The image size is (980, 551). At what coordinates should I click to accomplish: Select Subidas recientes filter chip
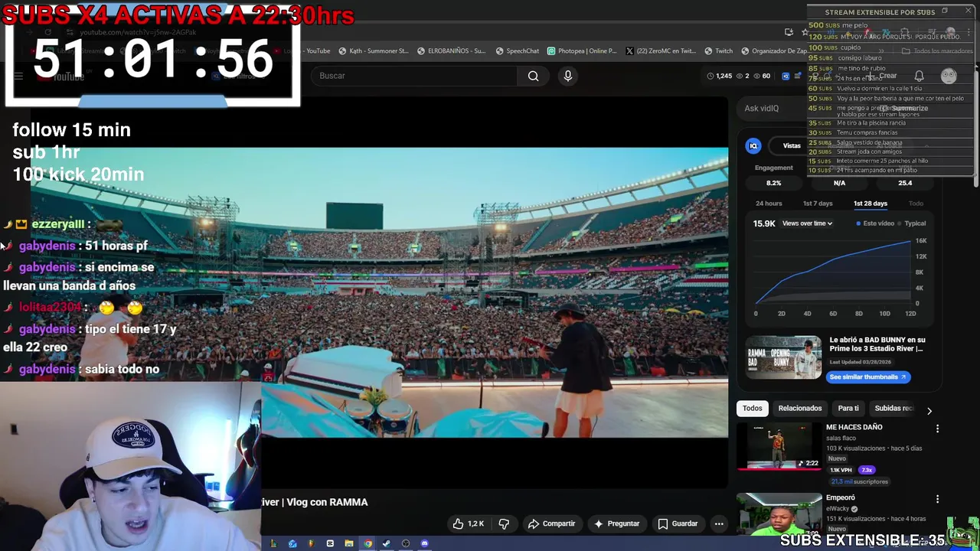893,409
